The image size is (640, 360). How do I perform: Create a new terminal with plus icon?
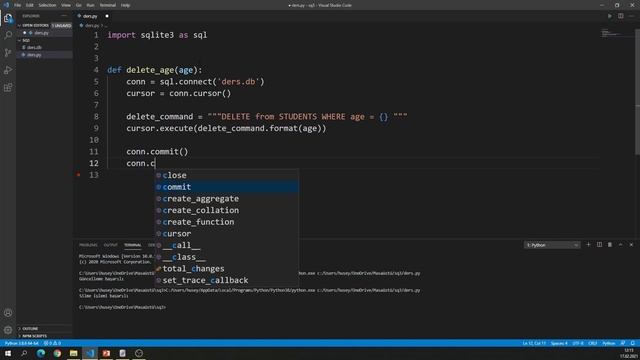click(x=588, y=244)
